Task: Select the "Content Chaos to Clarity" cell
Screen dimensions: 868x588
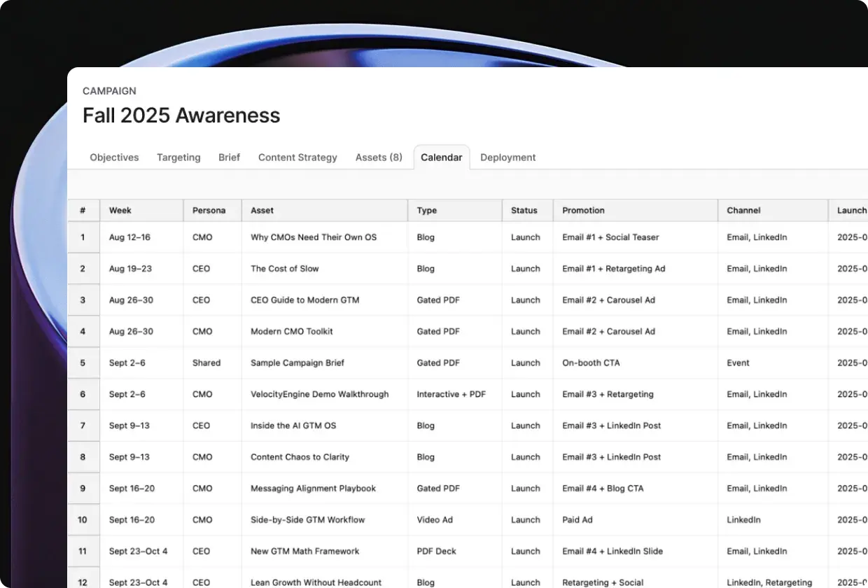Action: pyautogui.click(x=325, y=457)
